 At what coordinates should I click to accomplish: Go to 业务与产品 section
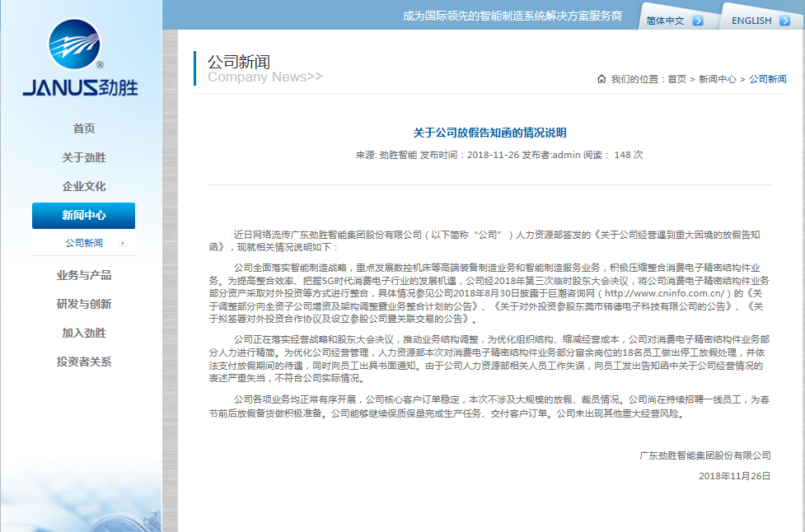83,275
